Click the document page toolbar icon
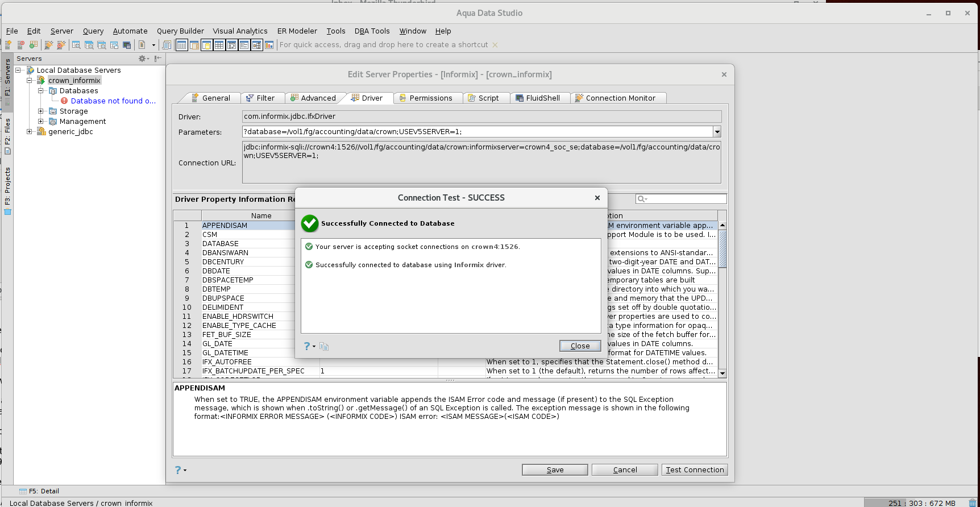Viewport: 980px width, 507px height. (x=142, y=45)
